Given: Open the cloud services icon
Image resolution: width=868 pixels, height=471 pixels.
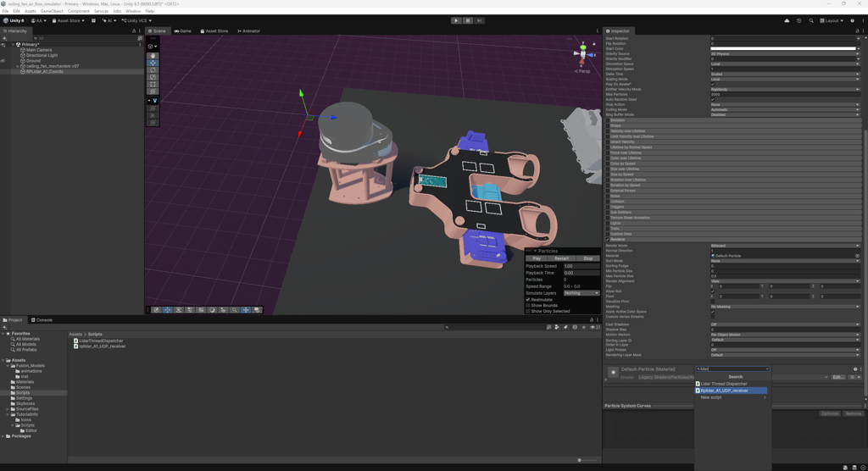Looking at the screenshot, I should point(787,20).
